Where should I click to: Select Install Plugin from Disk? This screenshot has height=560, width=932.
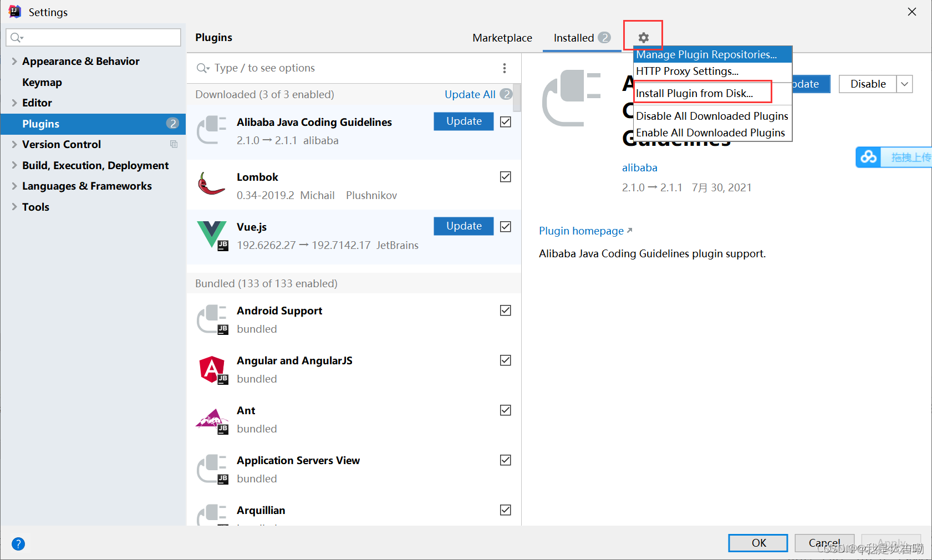coord(712,93)
